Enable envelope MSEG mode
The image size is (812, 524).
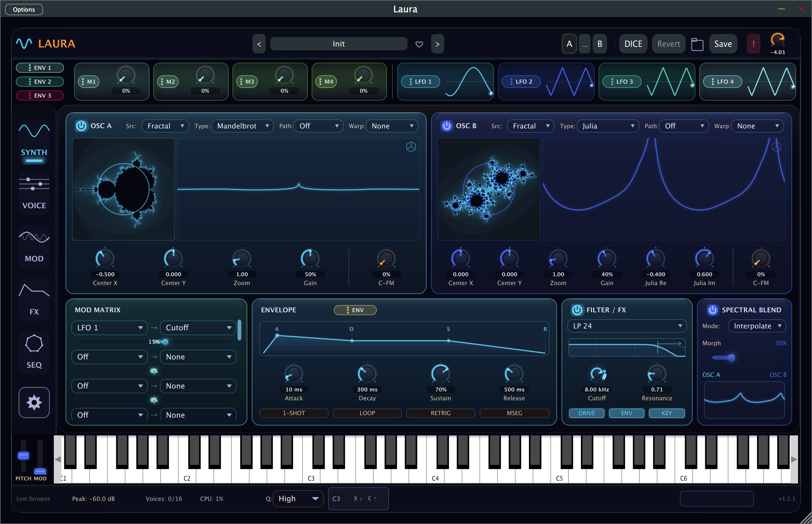514,413
